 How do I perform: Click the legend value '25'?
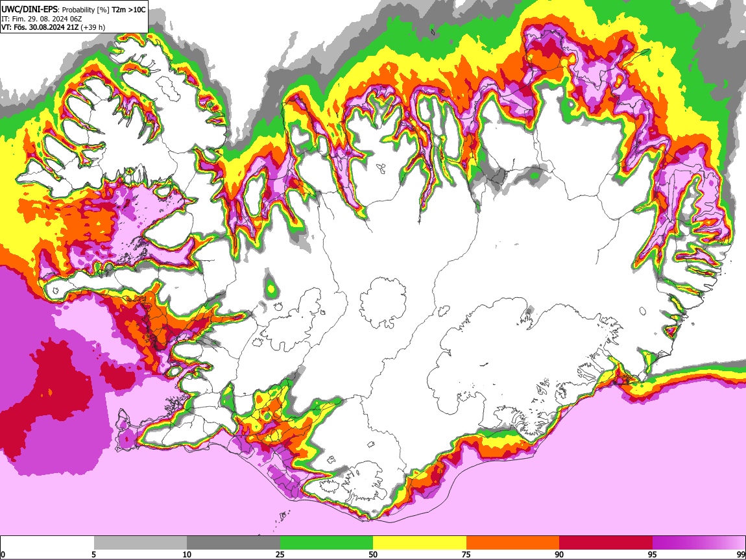280,554
